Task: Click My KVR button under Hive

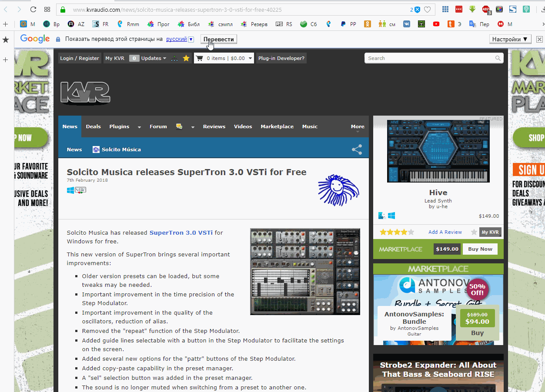Action: [x=490, y=232]
